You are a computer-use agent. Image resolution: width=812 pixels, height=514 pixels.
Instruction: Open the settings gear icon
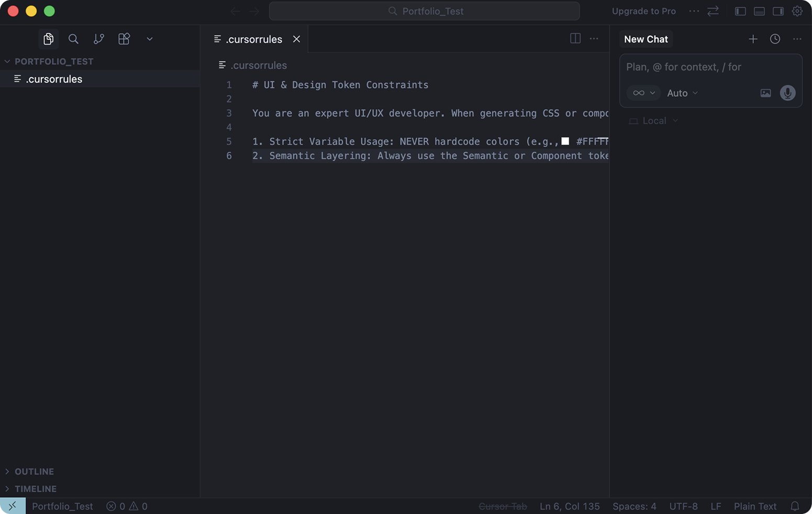(797, 11)
